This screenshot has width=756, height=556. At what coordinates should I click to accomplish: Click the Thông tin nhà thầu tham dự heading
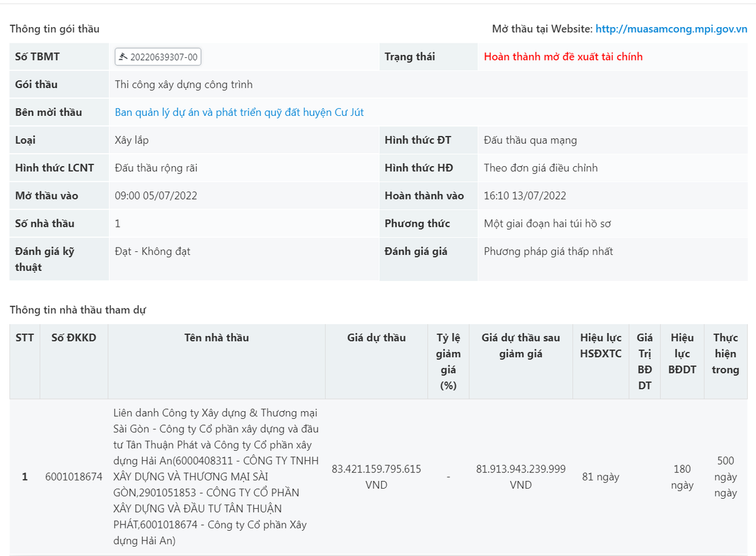pyautogui.click(x=78, y=310)
